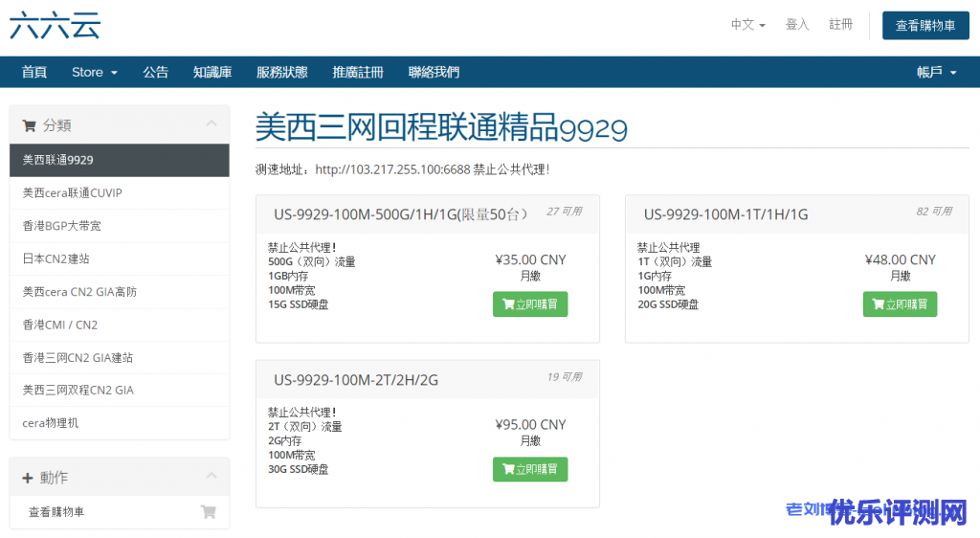This screenshot has height=538, width=980.
Task: Click the 註冊 register link
Action: tap(841, 25)
